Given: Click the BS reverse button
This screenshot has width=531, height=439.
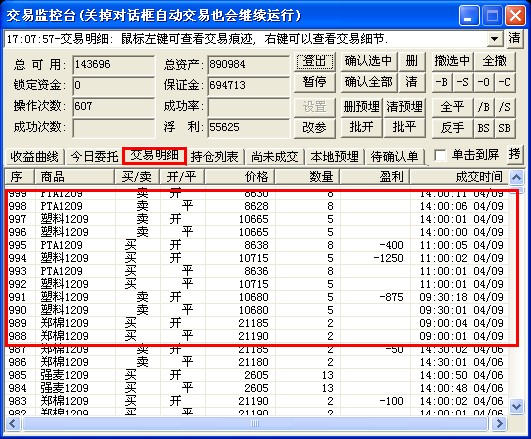Looking at the screenshot, I should pos(484,128).
